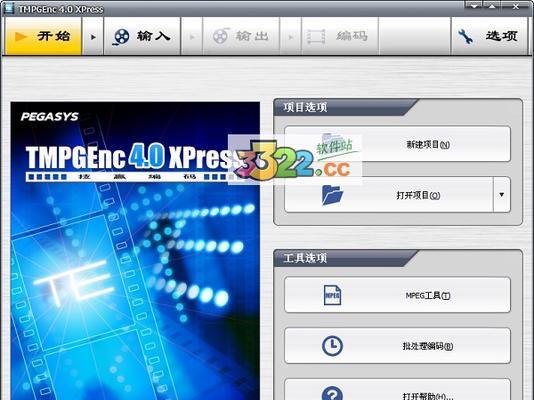The image size is (534, 400).
Task: Click the MPEG file icon
Action: 332,295
